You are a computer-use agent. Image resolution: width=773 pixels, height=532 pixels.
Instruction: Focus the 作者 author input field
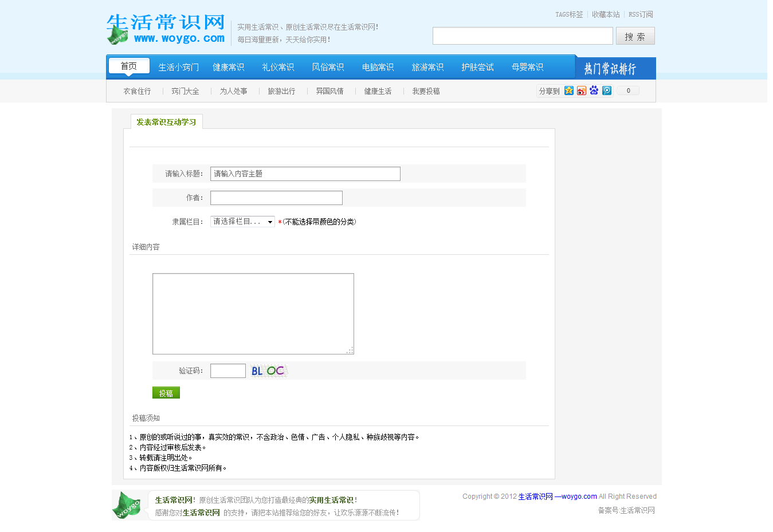coord(276,198)
